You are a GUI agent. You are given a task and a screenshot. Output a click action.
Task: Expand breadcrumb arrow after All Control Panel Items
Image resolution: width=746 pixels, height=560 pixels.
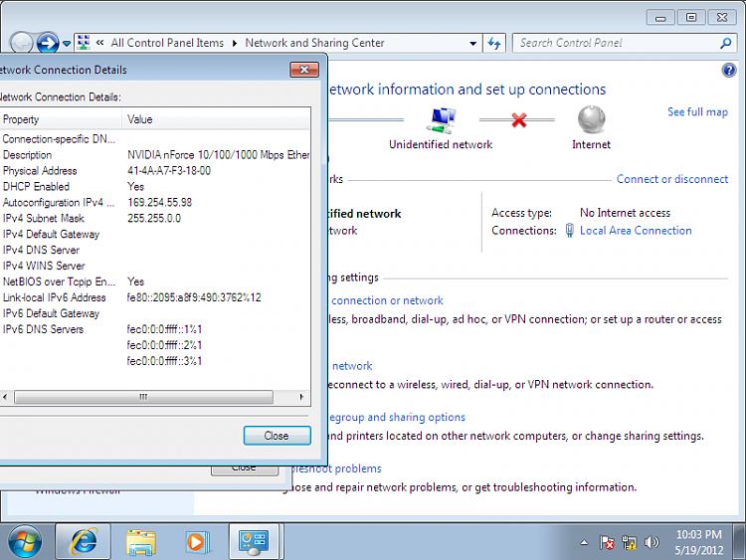(235, 44)
